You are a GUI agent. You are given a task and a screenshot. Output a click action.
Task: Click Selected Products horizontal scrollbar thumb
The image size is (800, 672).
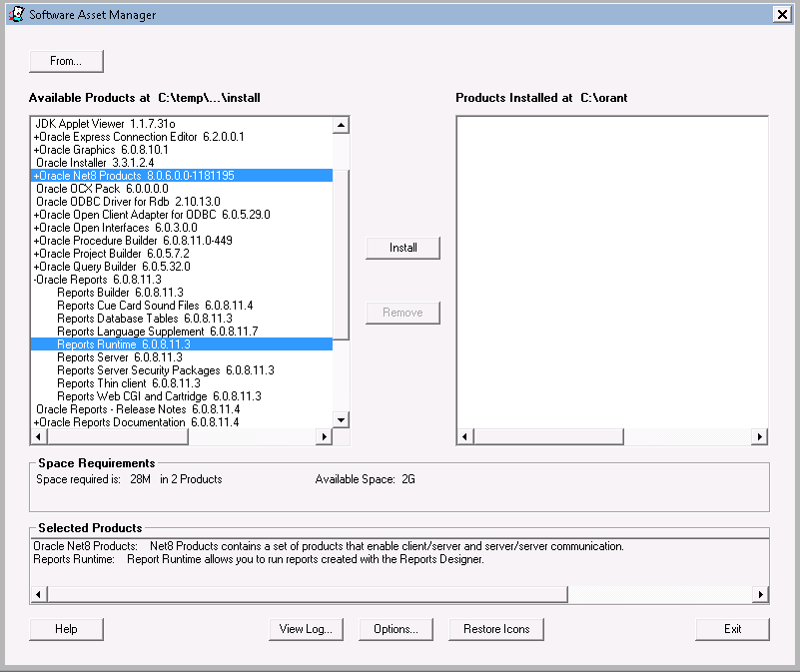tap(308, 594)
